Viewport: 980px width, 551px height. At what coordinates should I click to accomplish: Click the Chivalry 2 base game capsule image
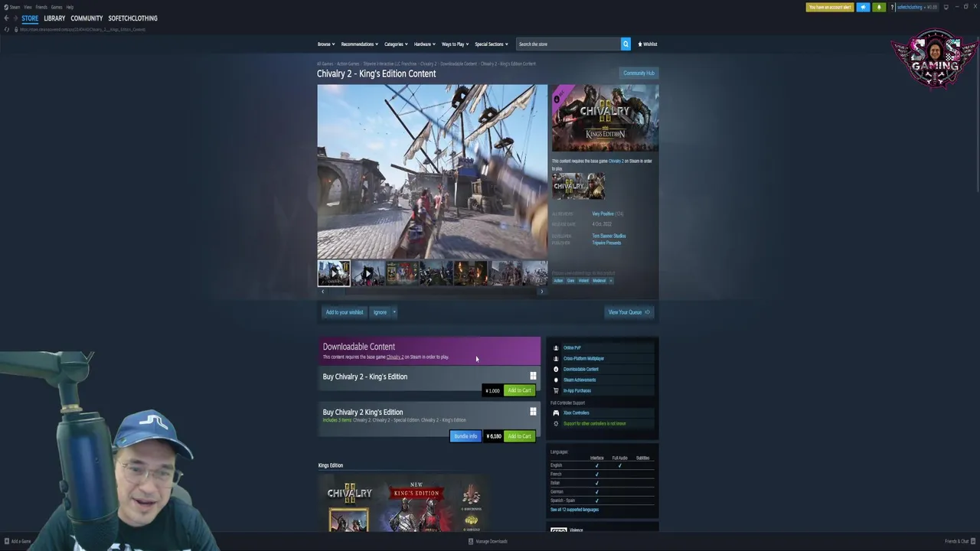coord(578,186)
